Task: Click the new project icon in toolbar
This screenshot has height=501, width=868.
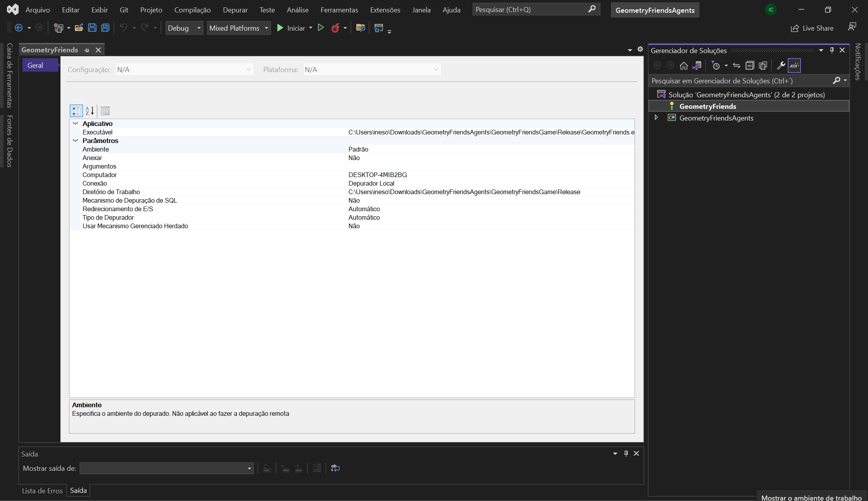Action: 59,28
